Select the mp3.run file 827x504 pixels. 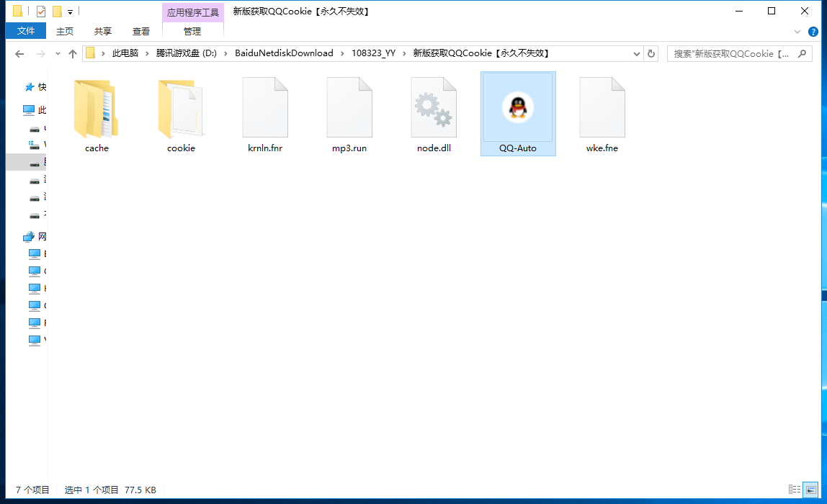(349, 108)
